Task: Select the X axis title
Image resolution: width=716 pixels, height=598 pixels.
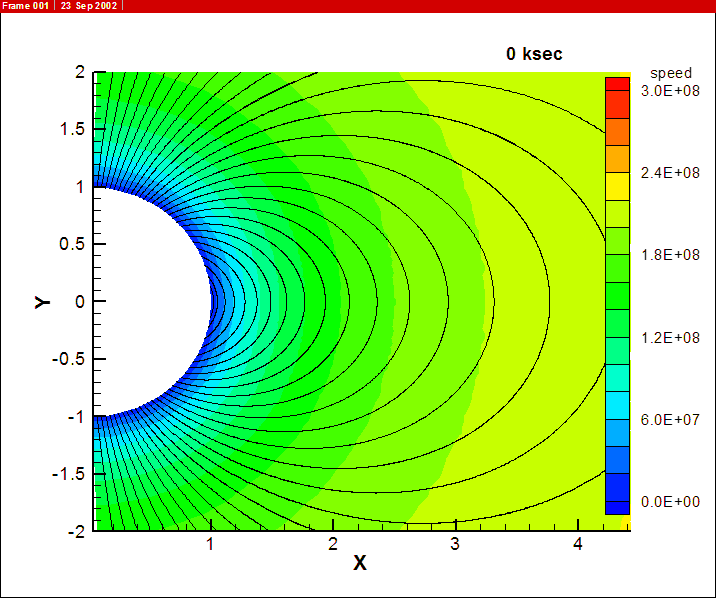Action: (x=360, y=563)
